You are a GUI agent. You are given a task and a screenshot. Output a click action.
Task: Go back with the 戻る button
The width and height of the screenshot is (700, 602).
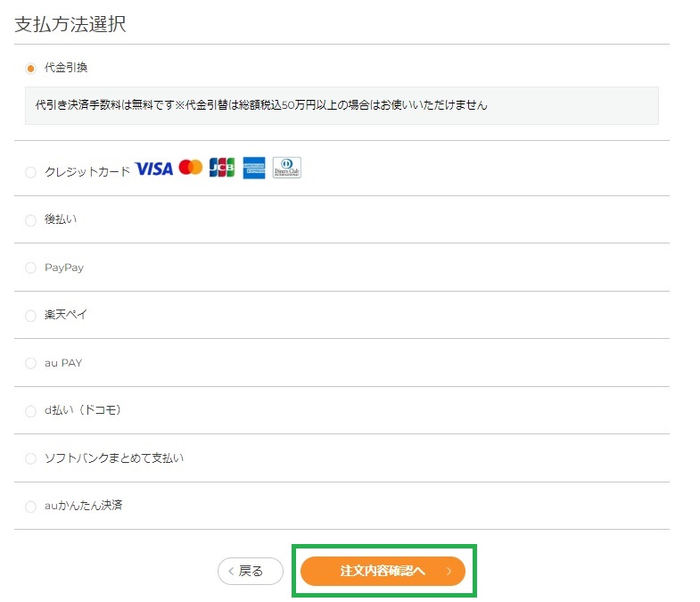tap(251, 571)
